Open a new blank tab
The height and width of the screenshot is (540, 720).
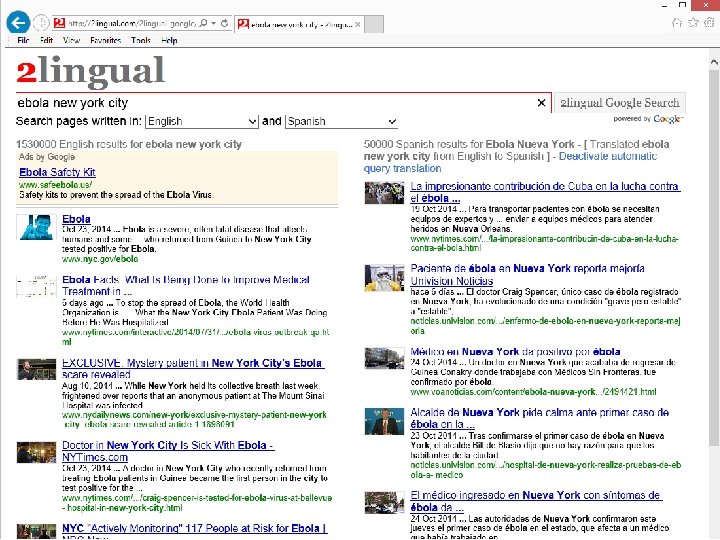tap(374, 24)
